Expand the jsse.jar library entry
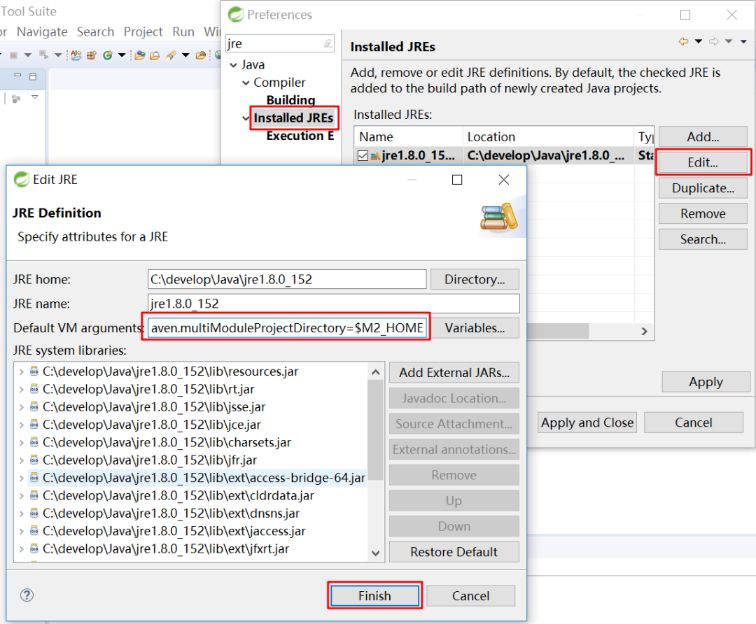The image size is (756, 624). click(x=21, y=407)
